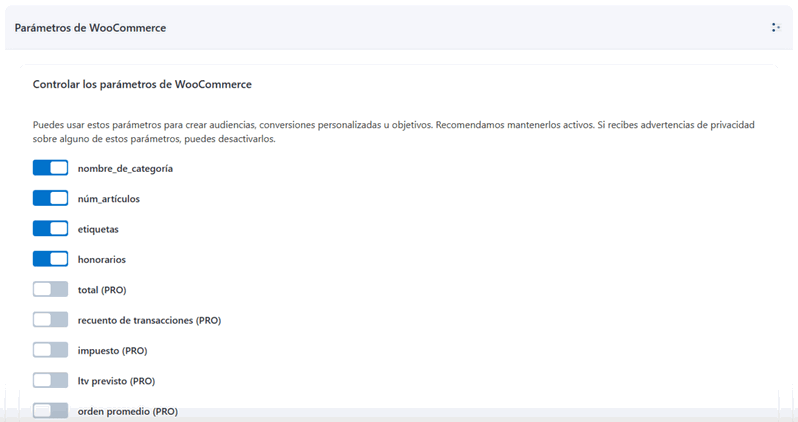This screenshot has height=422, width=798.
Task: Click the nombre_de_categoría label
Action: (x=125, y=168)
